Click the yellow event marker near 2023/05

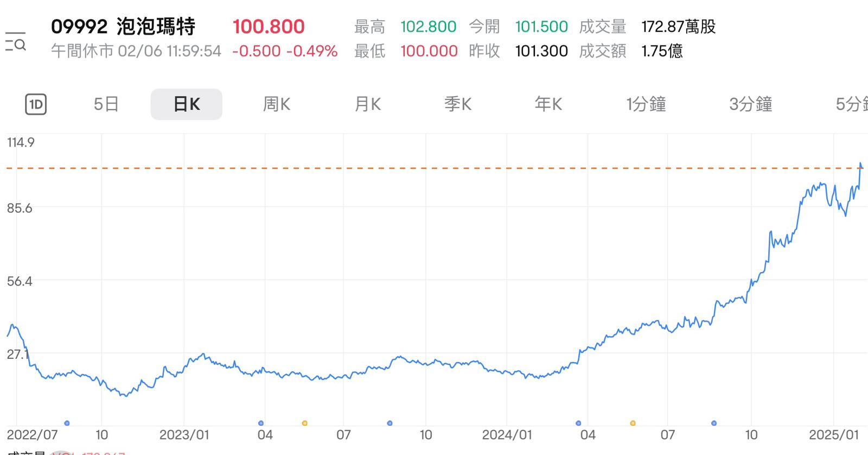point(305,422)
